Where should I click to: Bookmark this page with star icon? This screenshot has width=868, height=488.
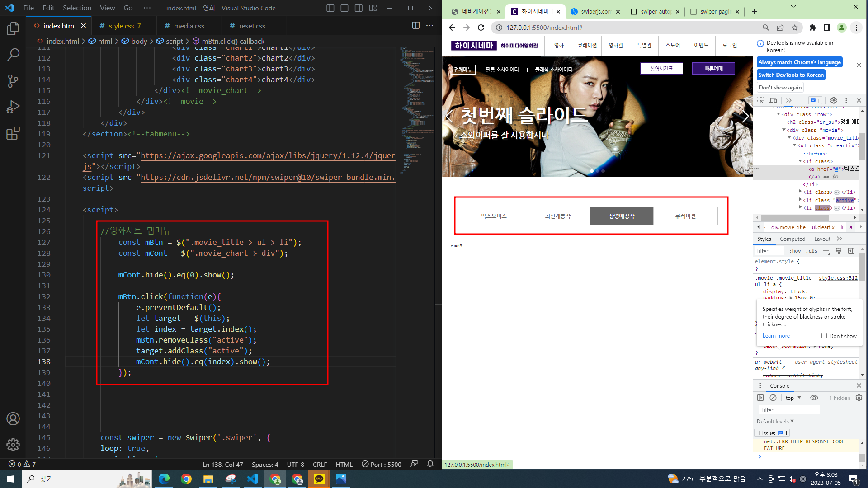coord(795,28)
